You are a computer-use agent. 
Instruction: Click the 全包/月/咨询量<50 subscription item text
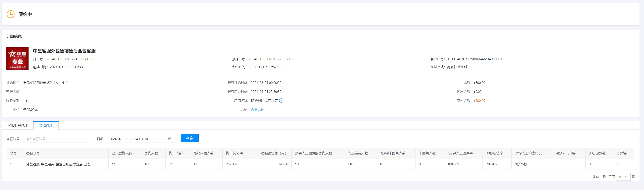[46, 83]
